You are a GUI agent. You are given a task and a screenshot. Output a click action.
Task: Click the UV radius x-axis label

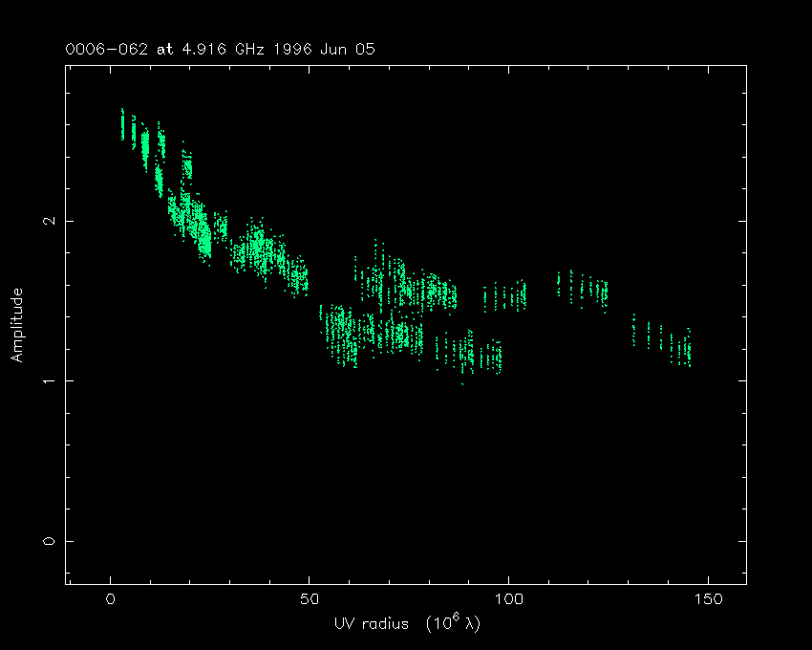[368, 624]
